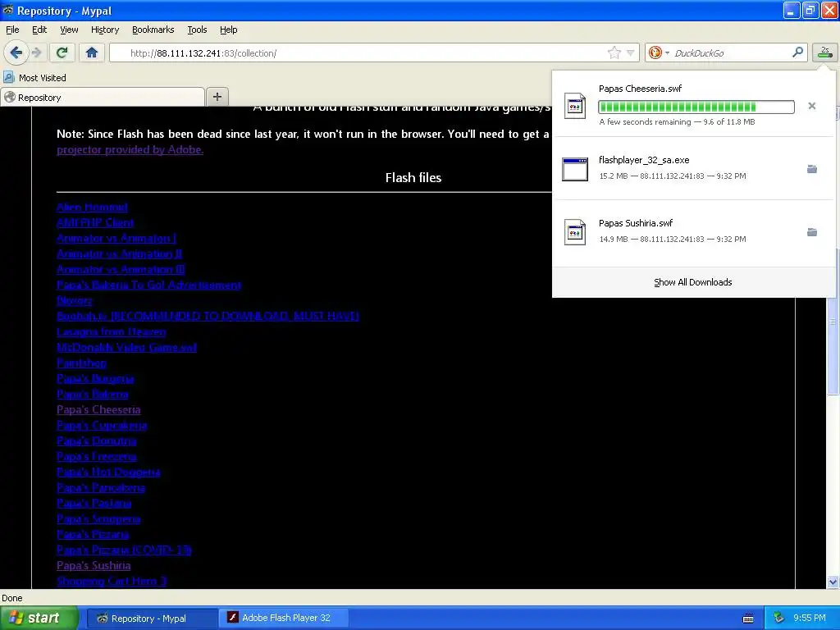Open the View menu
Image resolution: width=840 pixels, height=630 pixels.
tap(69, 30)
